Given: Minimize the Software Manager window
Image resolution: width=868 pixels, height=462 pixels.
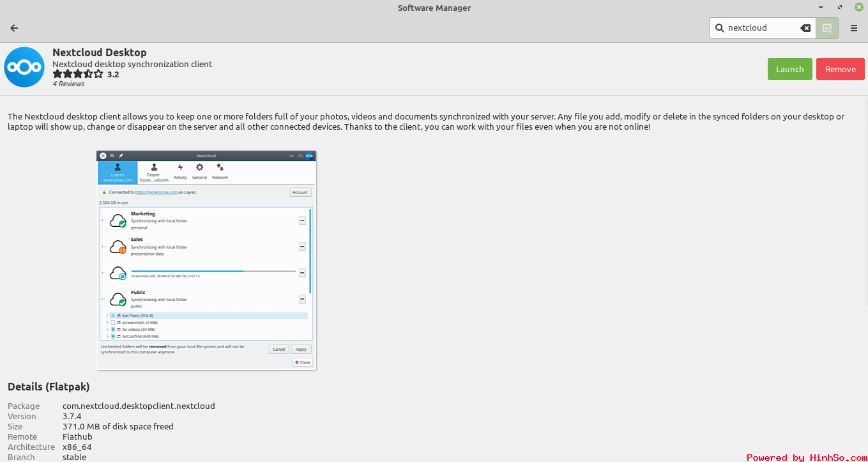Looking at the screenshot, I should pyautogui.click(x=821, y=8).
